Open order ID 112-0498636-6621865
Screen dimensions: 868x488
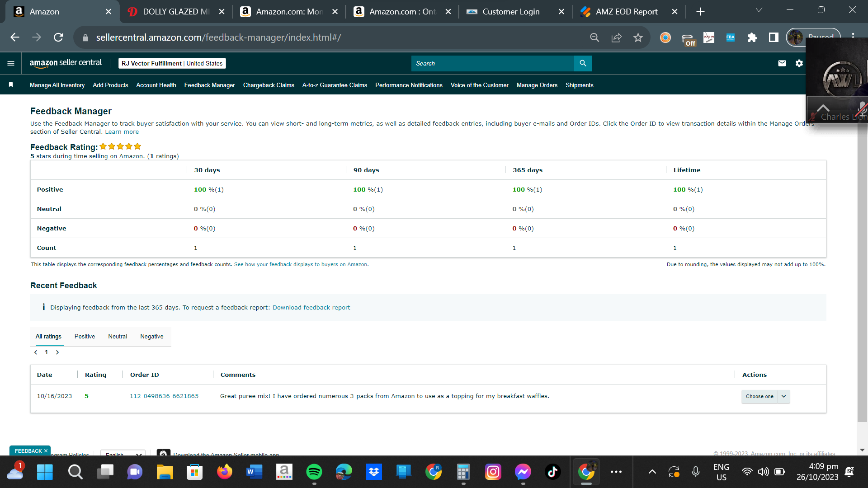click(164, 396)
